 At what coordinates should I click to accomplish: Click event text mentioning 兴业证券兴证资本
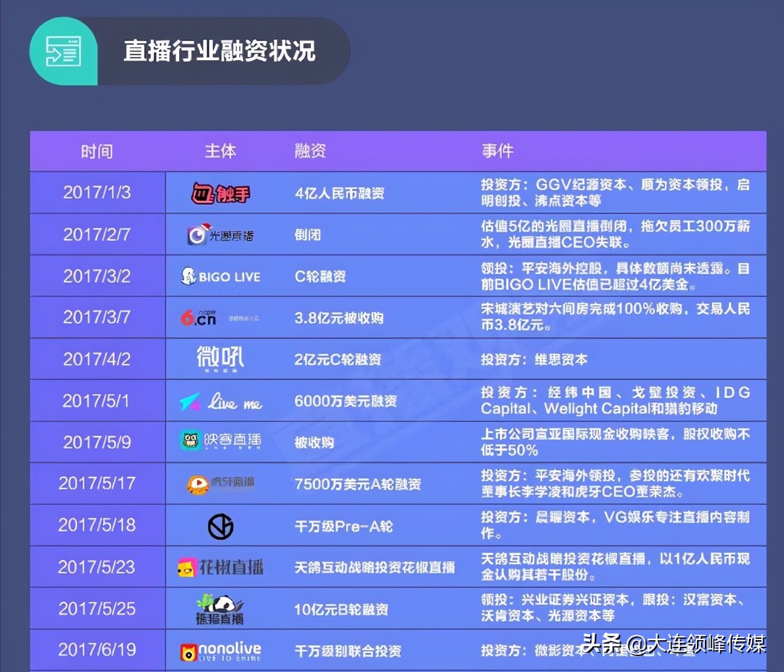coord(615,608)
